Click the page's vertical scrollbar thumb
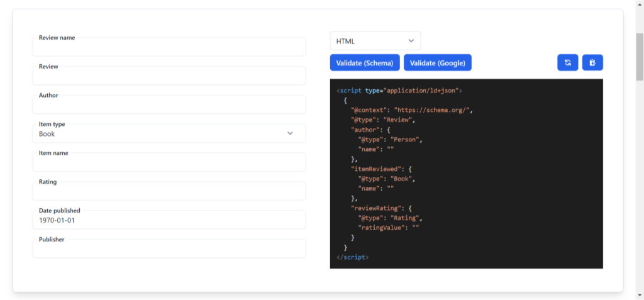The height and width of the screenshot is (300, 644). [640, 57]
